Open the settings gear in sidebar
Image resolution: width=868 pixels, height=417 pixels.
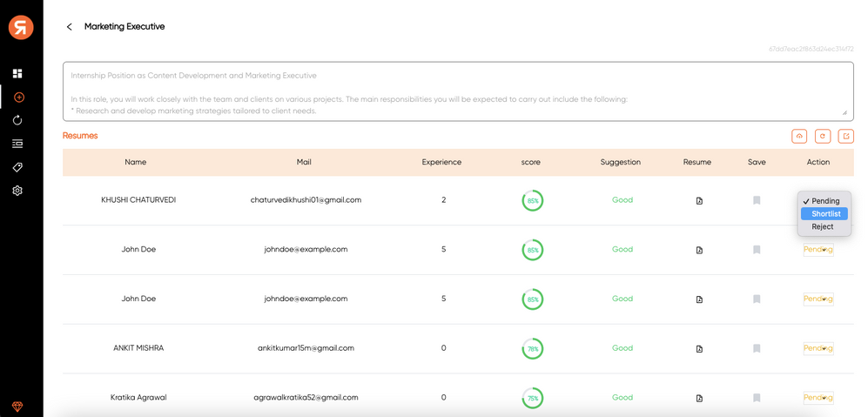17,191
